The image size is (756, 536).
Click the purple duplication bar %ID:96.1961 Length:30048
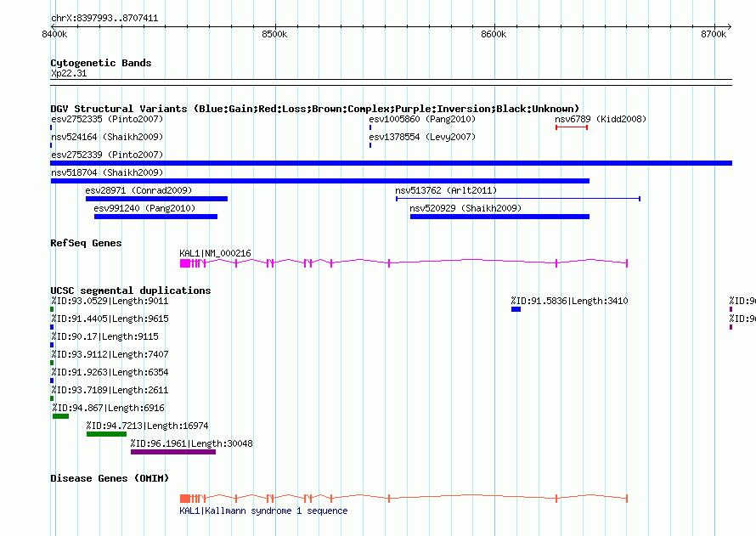coord(173,452)
